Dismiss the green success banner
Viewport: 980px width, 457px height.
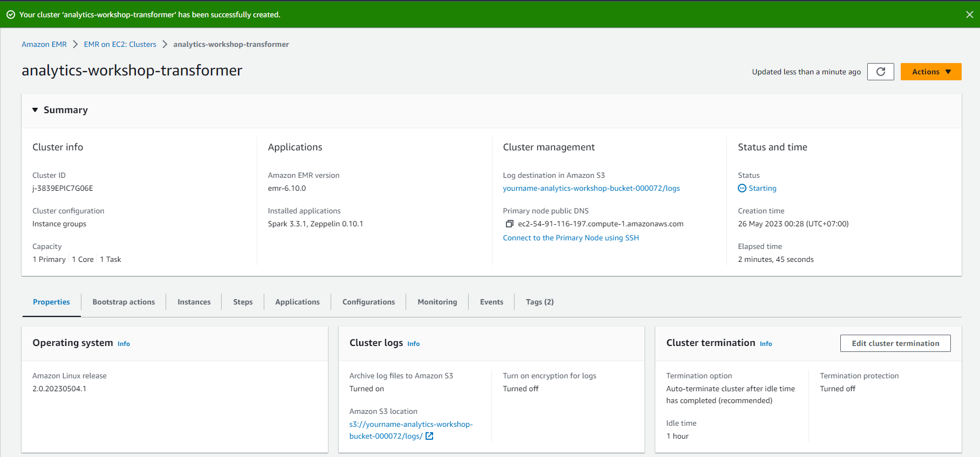coord(969,15)
